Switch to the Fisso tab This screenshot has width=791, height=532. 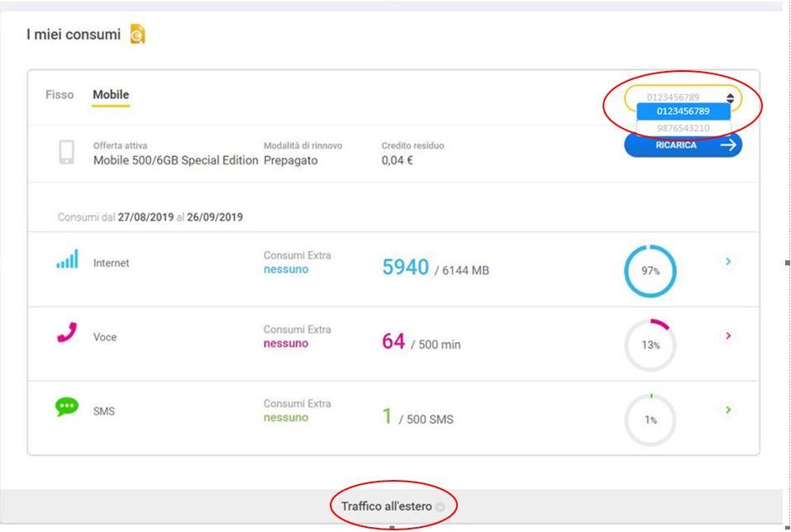60,95
